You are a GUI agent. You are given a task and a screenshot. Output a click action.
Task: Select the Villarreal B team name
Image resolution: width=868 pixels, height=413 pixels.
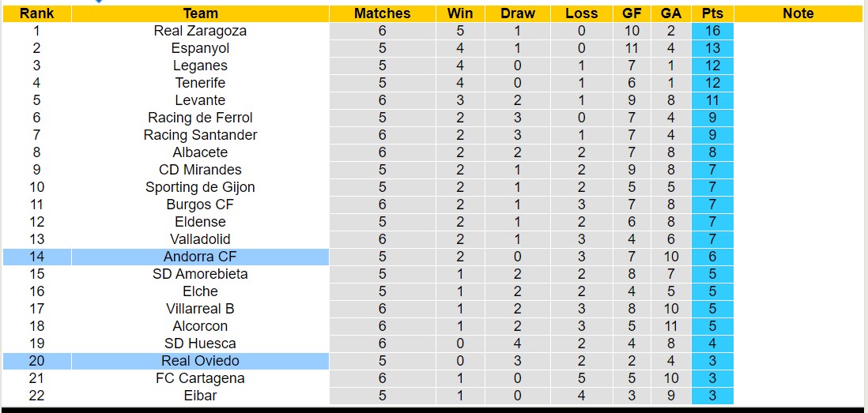(200, 309)
